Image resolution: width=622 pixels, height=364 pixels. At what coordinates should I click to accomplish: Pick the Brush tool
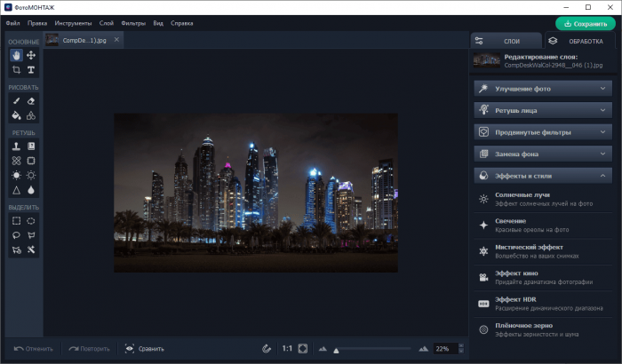[x=16, y=101]
